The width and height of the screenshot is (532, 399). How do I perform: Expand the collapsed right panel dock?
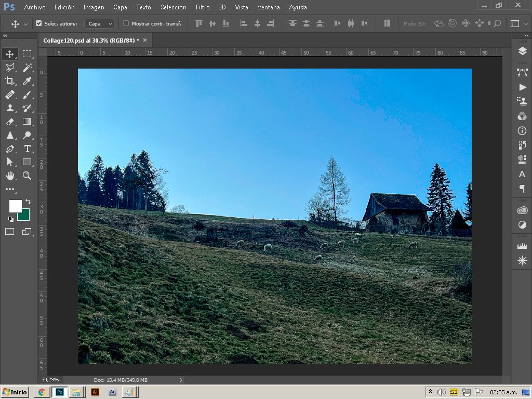point(527,36)
